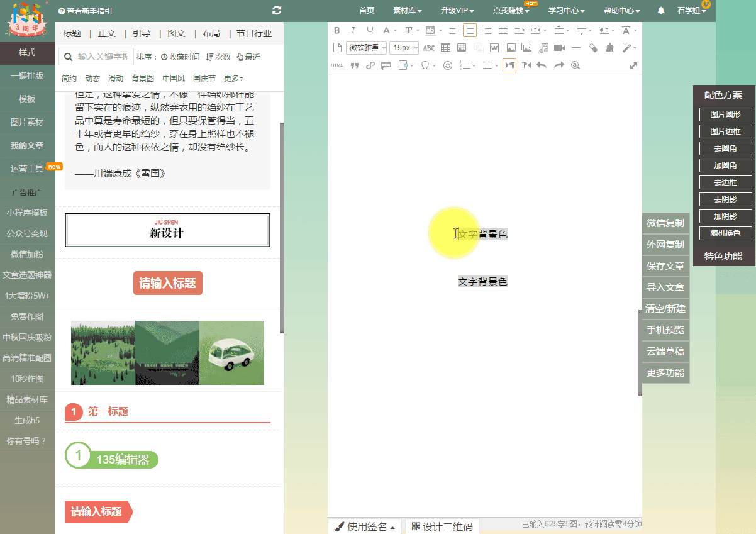This screenshot has height=534, width=756.
Task: Click the notification bell icon
Action: click(x=661, y=11)
